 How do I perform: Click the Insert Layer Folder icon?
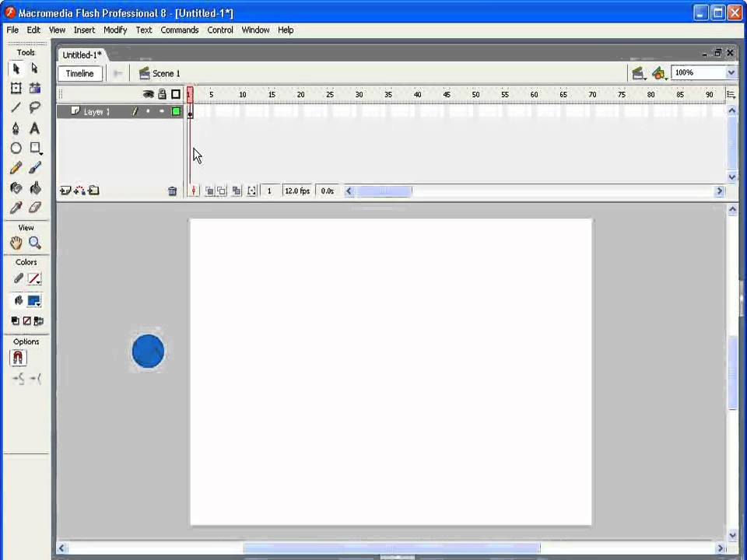click(x=94, y=191)
